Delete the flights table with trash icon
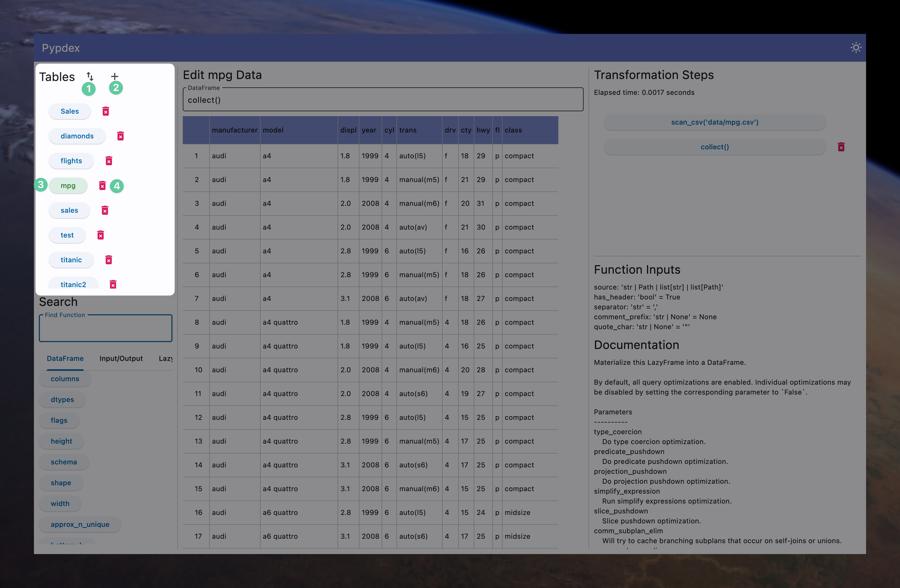The image size is (900, 588). click(x=109, y=161)
